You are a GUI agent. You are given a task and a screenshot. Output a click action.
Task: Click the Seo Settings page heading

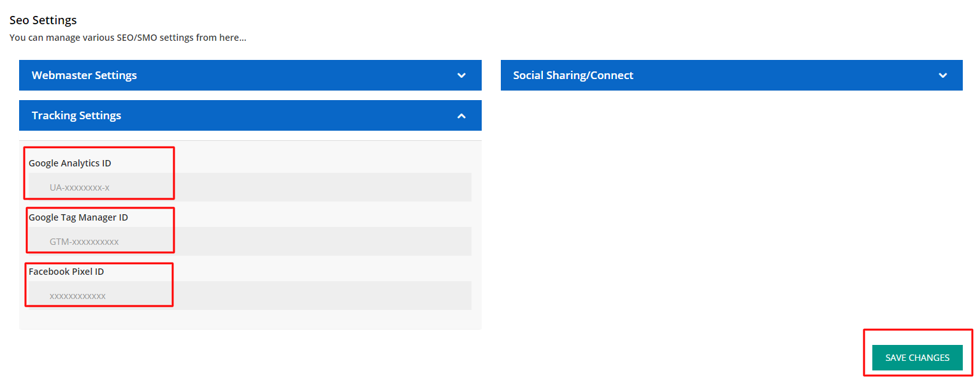tap(43, 20)
